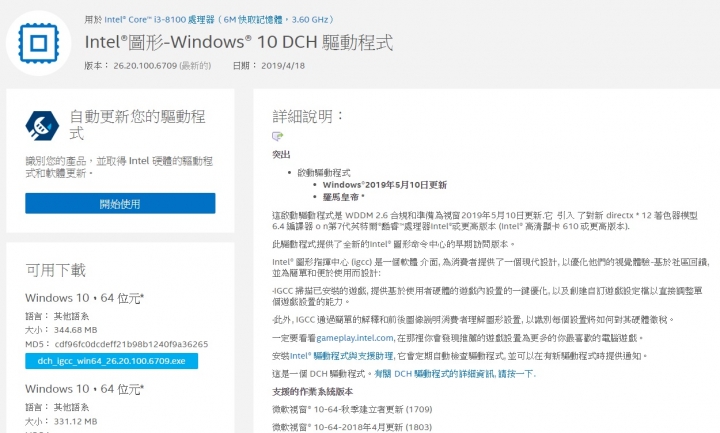This screenshot has width=720, height=433.
Task: Click the blue processor chip icon
Action: pos(39,43)
